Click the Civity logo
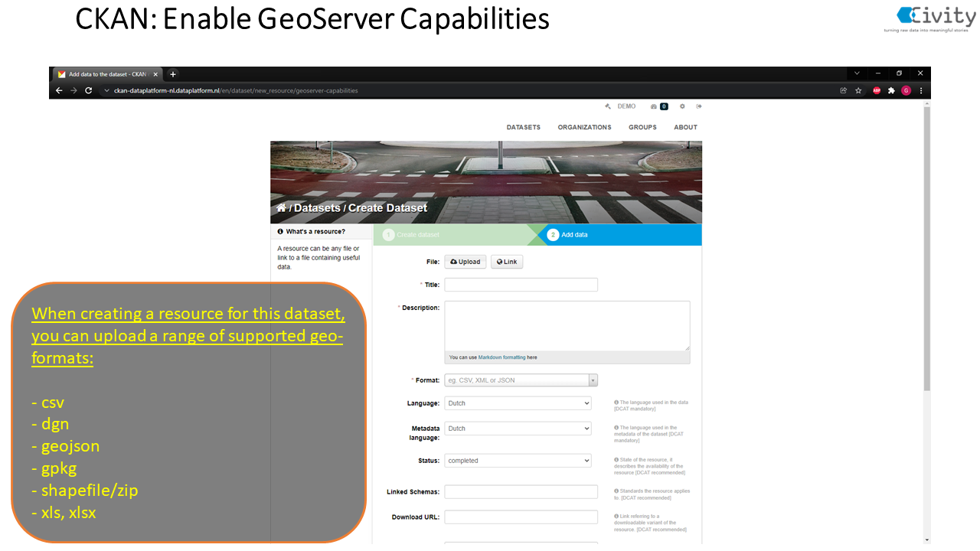The height and width of the screenshot is (551, 980). pyautogui.click(x=929, y=19)
